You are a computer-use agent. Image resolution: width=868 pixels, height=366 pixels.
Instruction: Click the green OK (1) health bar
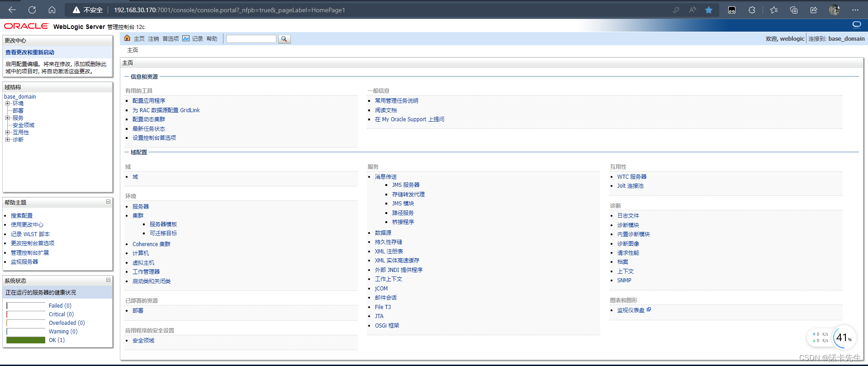26,340
